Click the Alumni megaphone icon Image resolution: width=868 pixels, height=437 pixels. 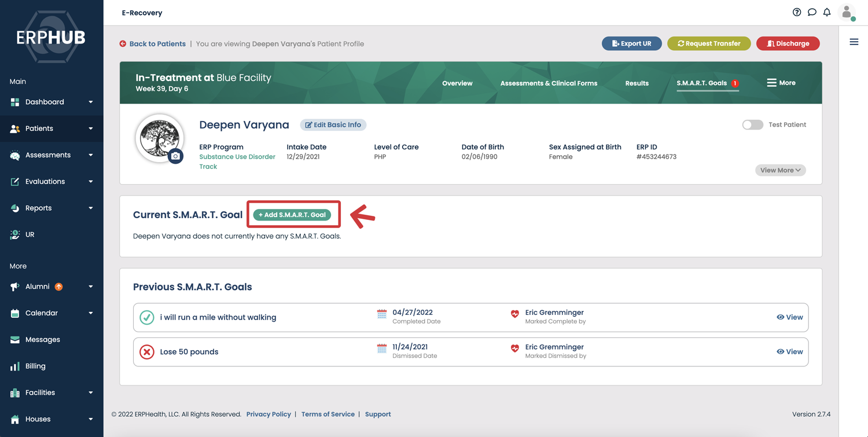(15, 287)
